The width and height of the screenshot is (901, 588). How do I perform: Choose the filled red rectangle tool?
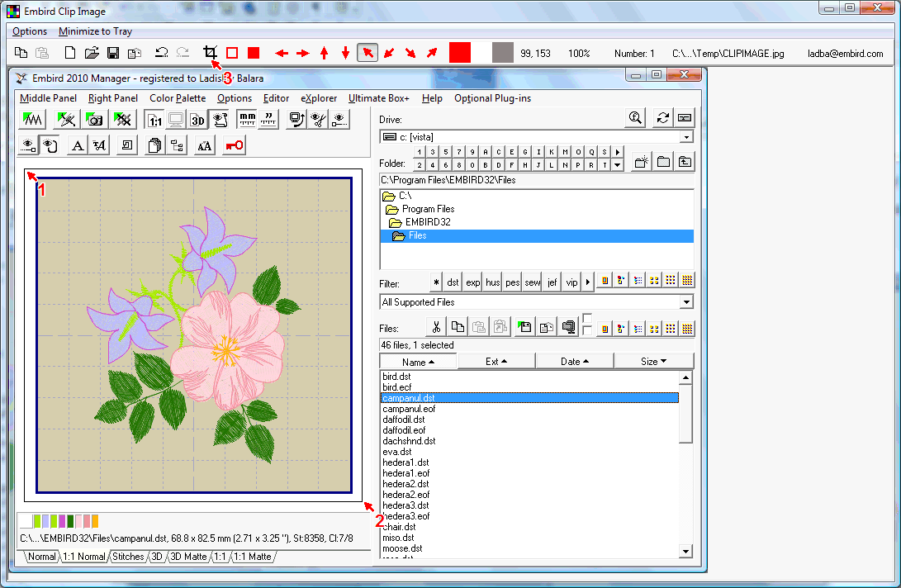click(254, 53)
